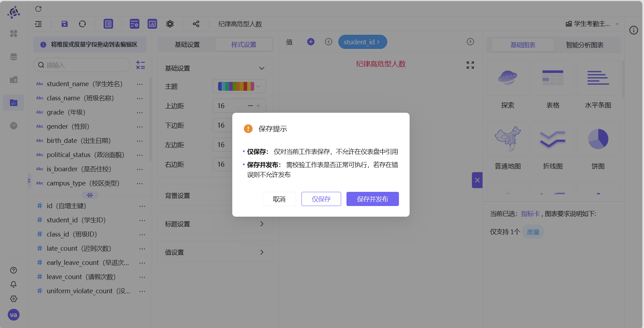Select the active chart module sidebar icon
644x328 pixels.
(x=13, y=103)
